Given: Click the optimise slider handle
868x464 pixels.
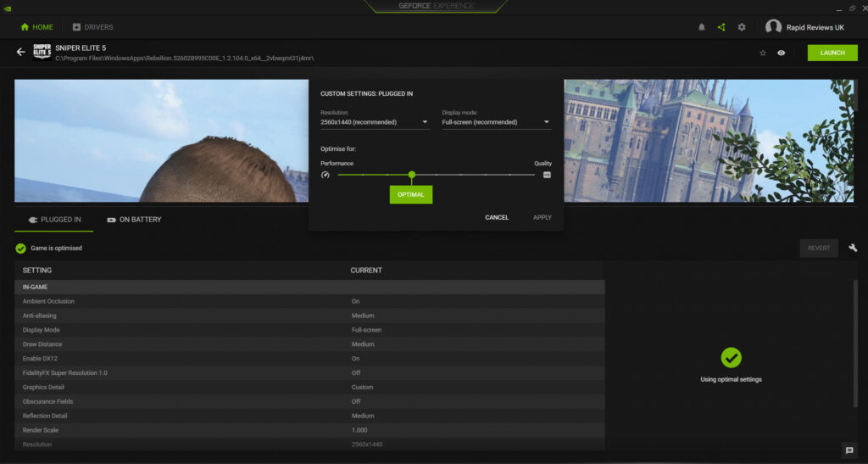Looking at the screenshot, I should click(411, 175).
